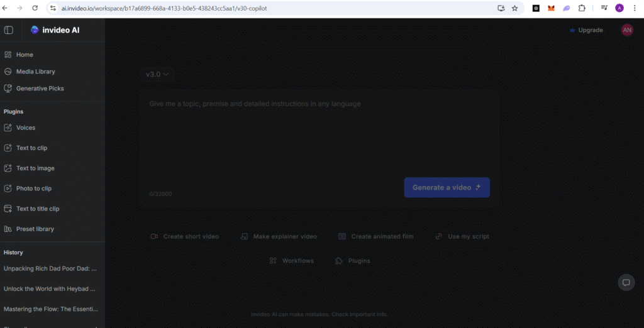Image resolution: width=644 pixels, height=328 pixels.
Task: Click the install app icon in address bar
Action: pyautogui.click(x=501, y=8)
